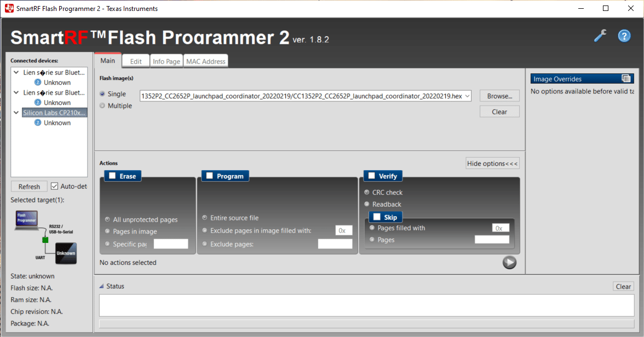Screen dimensions: 644x337
Task: Click the Browse... button
Action: click(499, 96)
